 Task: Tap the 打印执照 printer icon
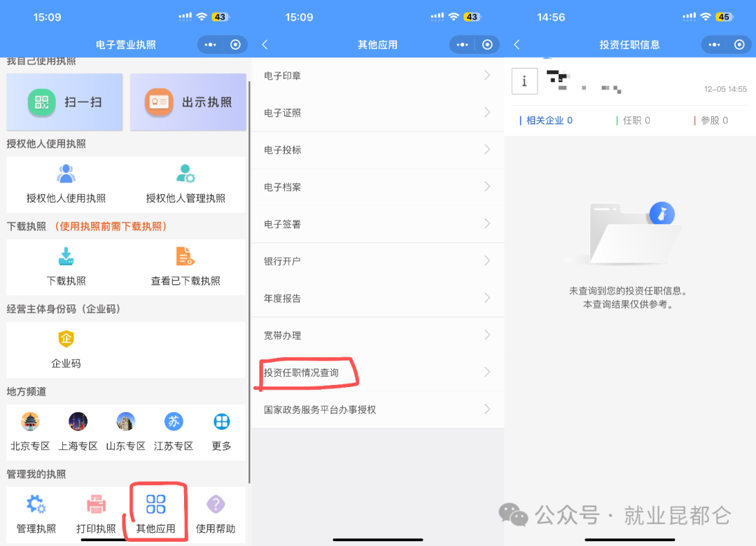pyautogui.click(x=96, y=504)
